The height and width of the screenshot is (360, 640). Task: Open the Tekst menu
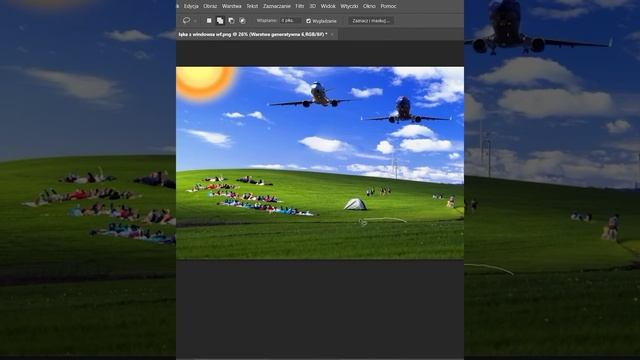pos(252,6)
